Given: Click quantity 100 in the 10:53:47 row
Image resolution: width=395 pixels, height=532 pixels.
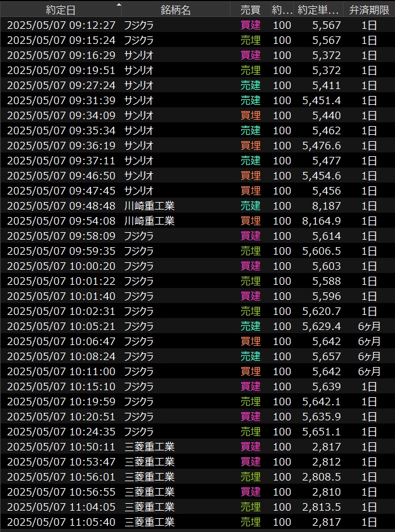Looking at the screenshot, I should click(x=282, y=462).
